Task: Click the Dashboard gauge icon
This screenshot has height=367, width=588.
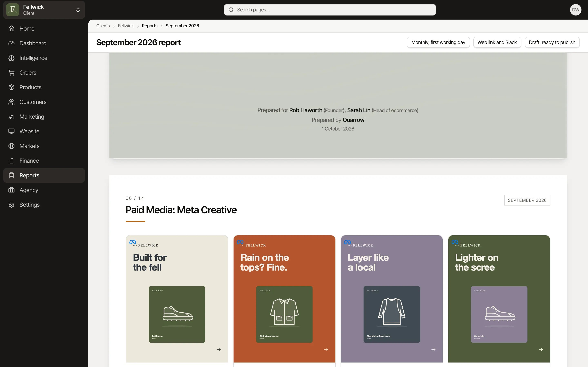Action: (x=11, y=43)
